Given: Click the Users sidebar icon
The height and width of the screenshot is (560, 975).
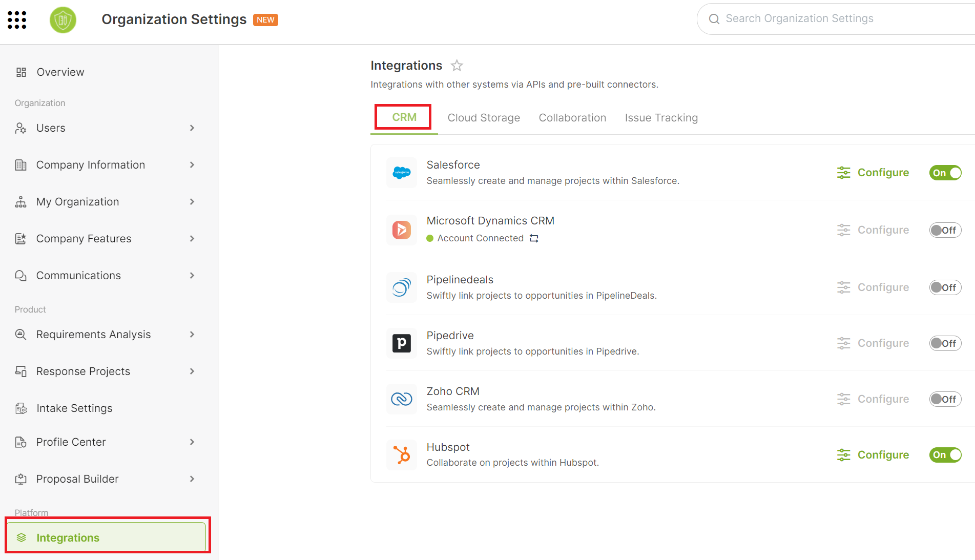Looking at the screenshot, I should tap(20, 128).
